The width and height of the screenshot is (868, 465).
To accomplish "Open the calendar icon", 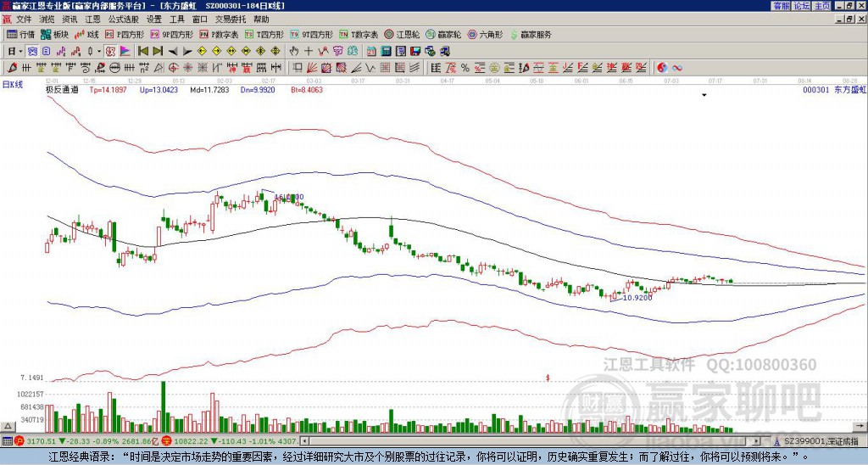I will coord(371,51).
